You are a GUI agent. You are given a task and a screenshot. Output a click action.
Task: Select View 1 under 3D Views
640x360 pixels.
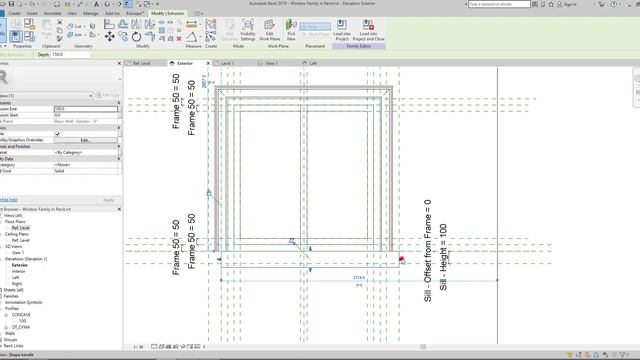18,253
